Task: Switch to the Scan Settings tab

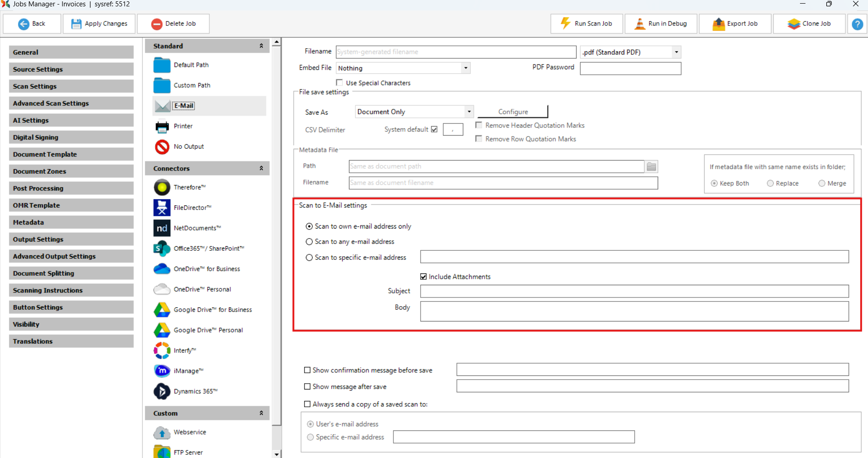Action: [x=71, y=86]
